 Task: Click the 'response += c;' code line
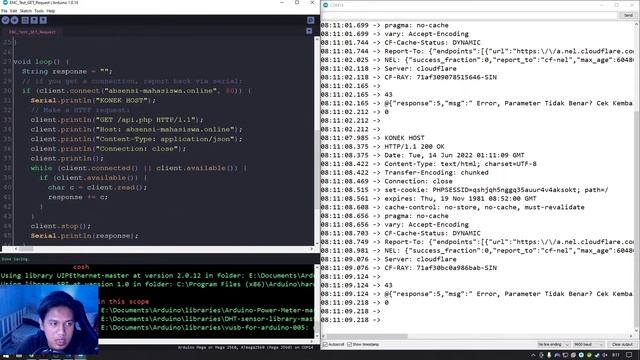78,197
